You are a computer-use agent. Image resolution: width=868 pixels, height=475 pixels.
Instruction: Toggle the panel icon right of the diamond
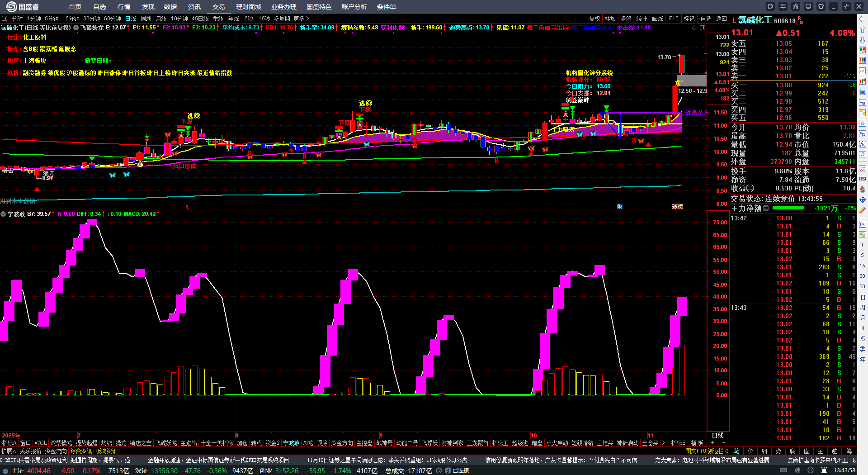point(703,28)
